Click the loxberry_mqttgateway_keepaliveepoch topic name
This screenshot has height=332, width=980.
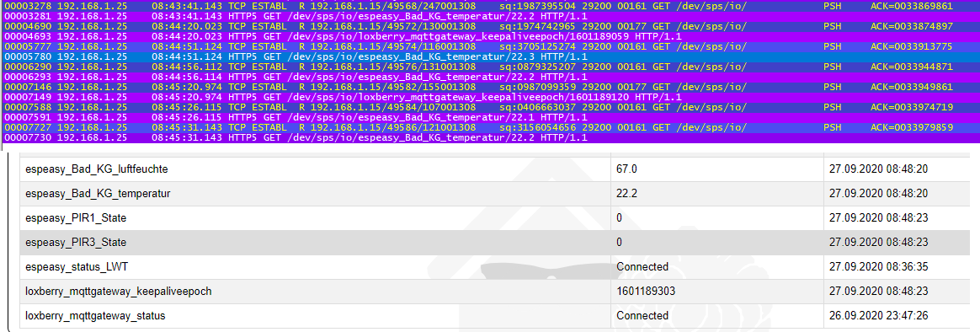(118, 292)
